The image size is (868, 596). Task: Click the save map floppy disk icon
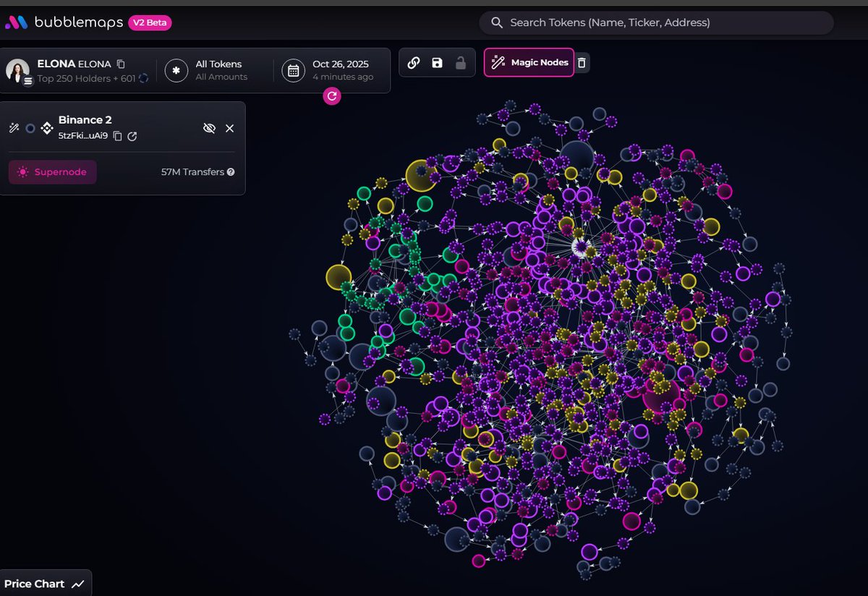pos(437,63)
